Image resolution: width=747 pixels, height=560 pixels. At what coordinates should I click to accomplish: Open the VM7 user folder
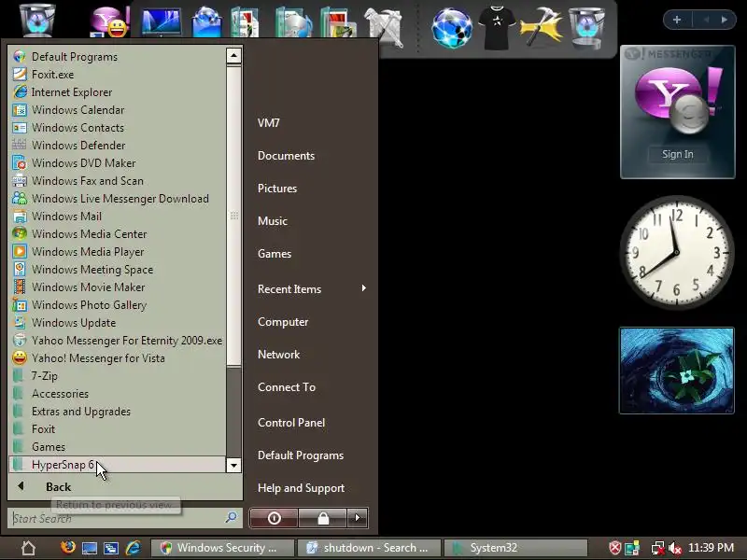tap(269, 123)
